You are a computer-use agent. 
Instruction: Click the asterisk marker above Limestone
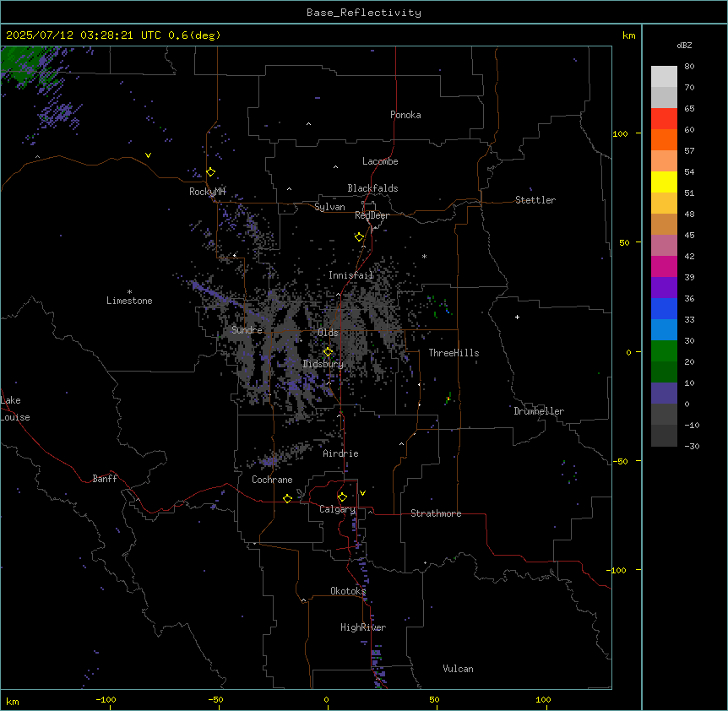click(129, 292)
